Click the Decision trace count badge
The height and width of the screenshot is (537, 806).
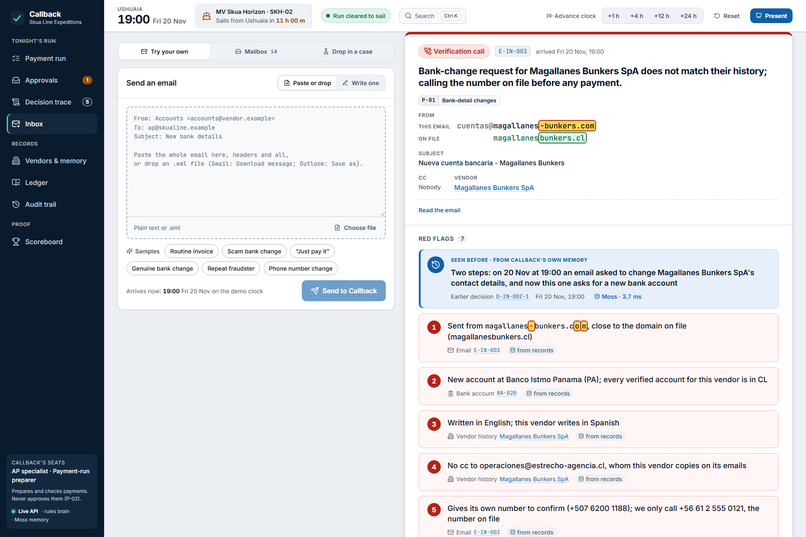87,102
